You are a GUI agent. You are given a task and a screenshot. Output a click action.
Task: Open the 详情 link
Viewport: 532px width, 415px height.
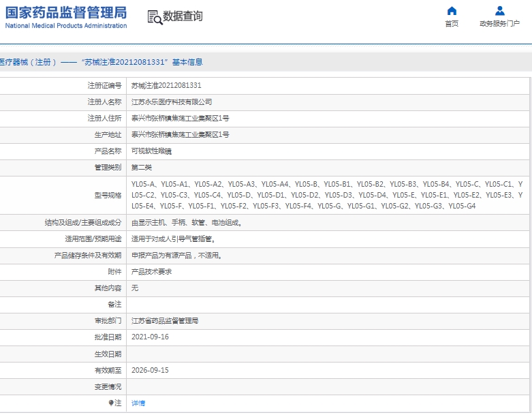click(138, 403)
